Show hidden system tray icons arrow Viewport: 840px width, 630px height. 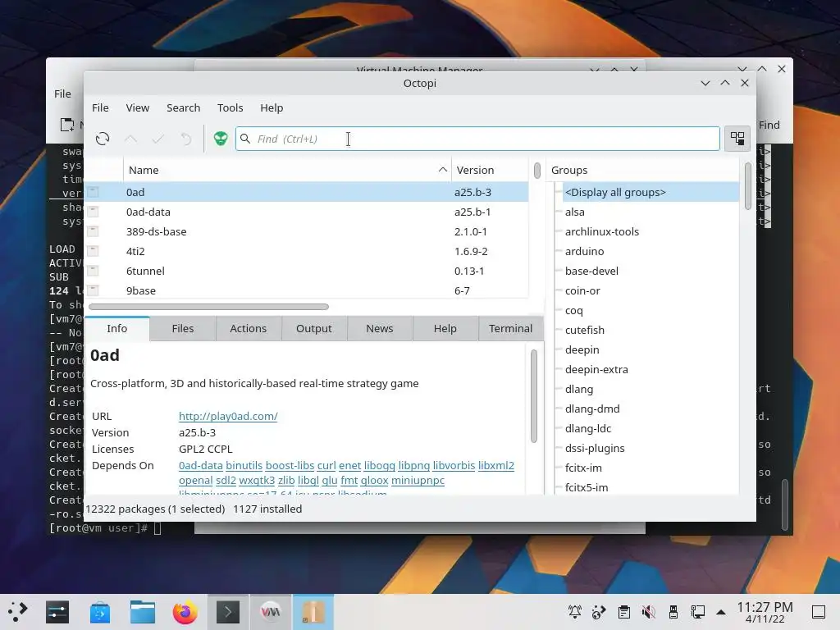coord(721,612)
